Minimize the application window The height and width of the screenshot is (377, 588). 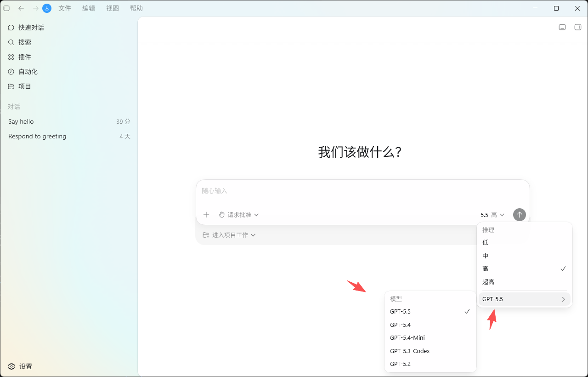pos(535,8)
